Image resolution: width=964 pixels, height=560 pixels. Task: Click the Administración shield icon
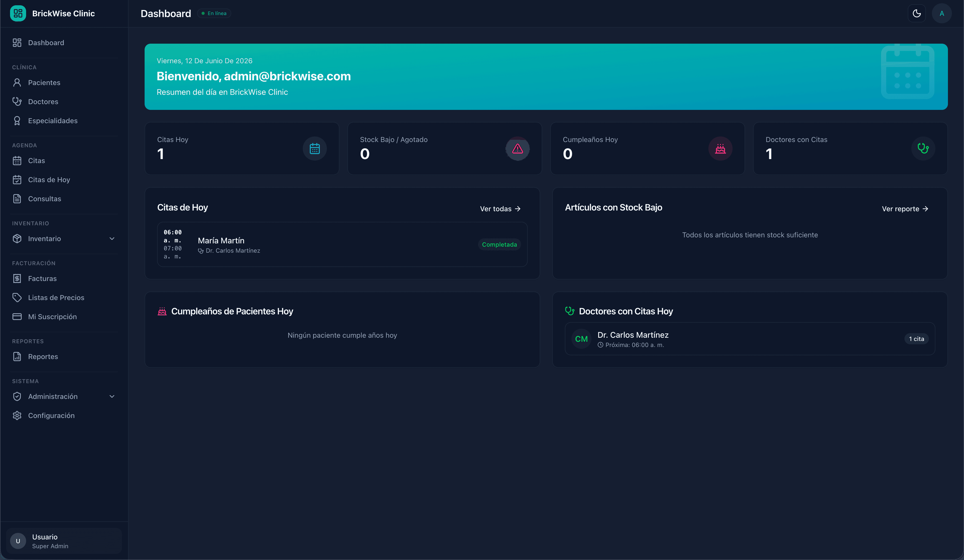coord(17,396)
